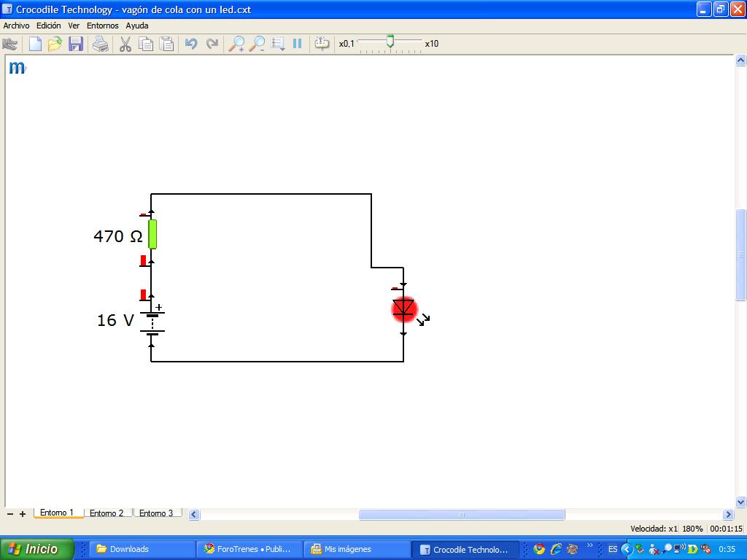Cut selection with the scissors icon
Image resolution: width=747 pixels, height=560 pixels.
(125, 44)
